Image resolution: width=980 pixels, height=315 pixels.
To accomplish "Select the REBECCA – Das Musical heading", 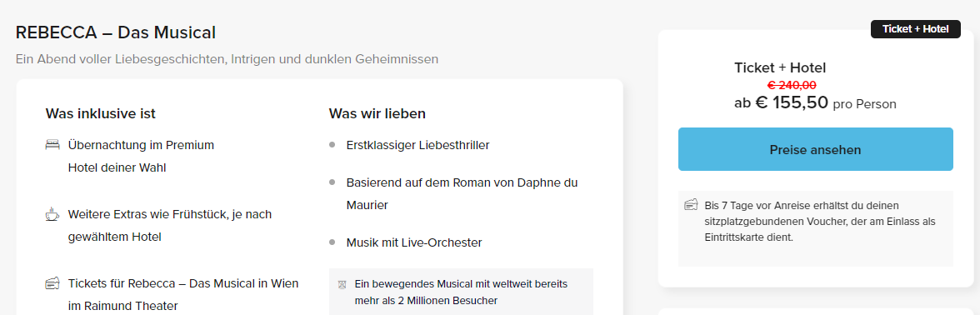I will pos(116,32).
